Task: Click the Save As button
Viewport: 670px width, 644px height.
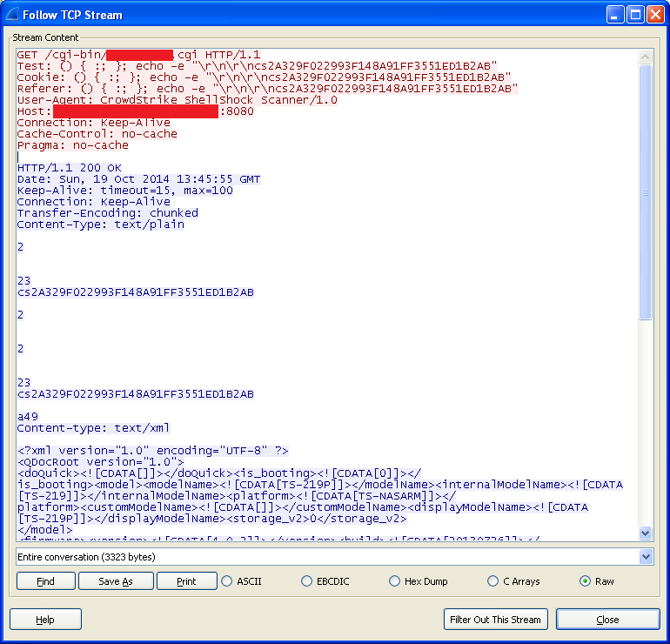Action: coord(116,581)
